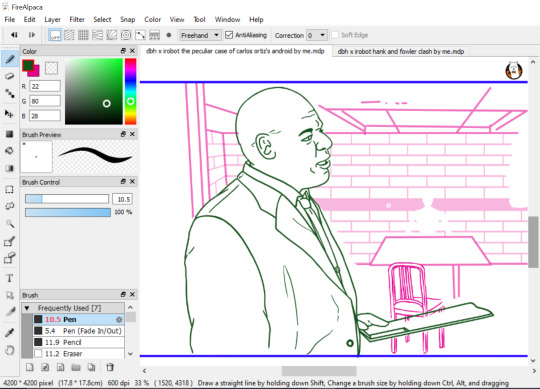Open the Freehand mode dropdown
Screen dimensions: 540x389
pos(200,35)
